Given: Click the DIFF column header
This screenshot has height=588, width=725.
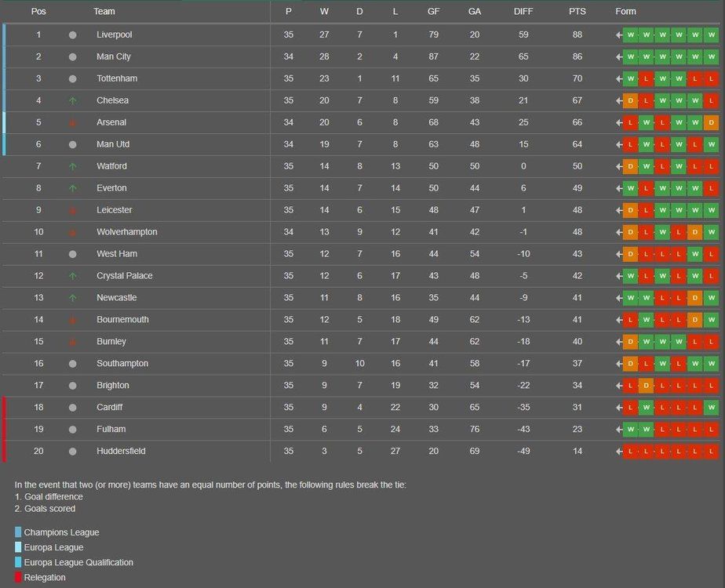Looking at the screenshot, I should [x=523, y=12].
